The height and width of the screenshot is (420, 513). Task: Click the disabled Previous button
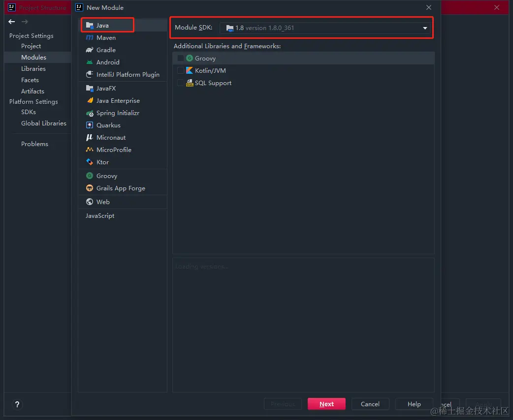point(283,404)
